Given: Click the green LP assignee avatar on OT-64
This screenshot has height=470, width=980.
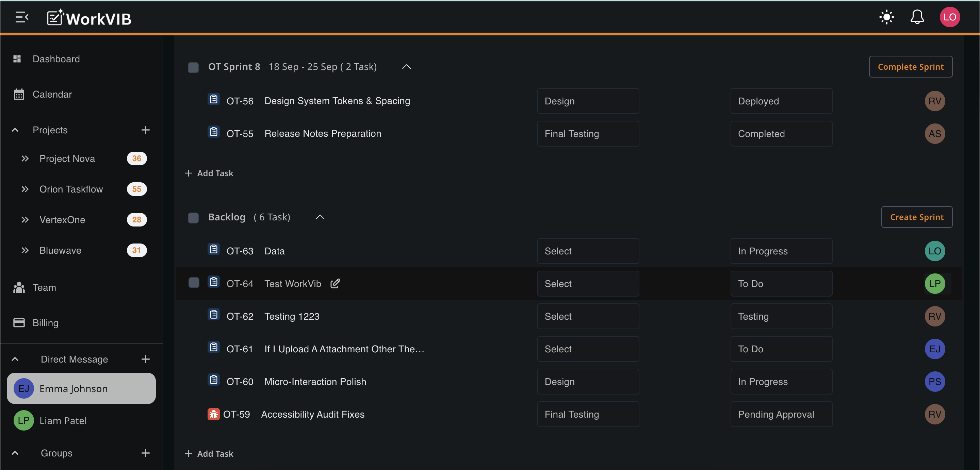Looking at the screenshot, I should click(934, 284).
